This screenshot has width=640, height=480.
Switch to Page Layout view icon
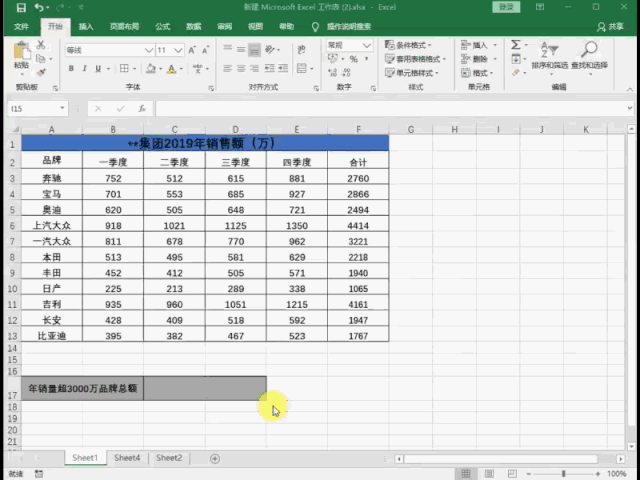[x=489, y=474]
